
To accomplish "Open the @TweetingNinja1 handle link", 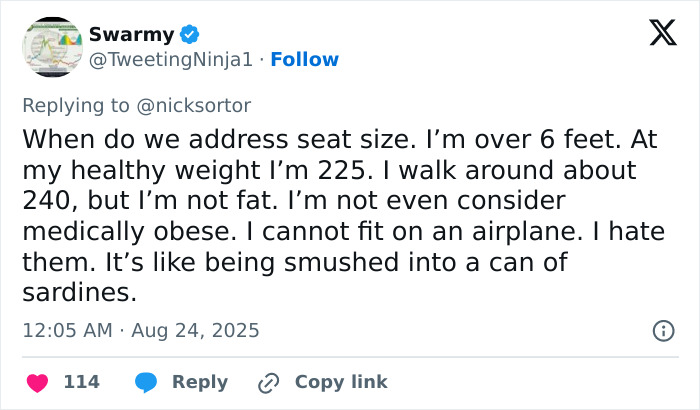I will pos(169,60).
